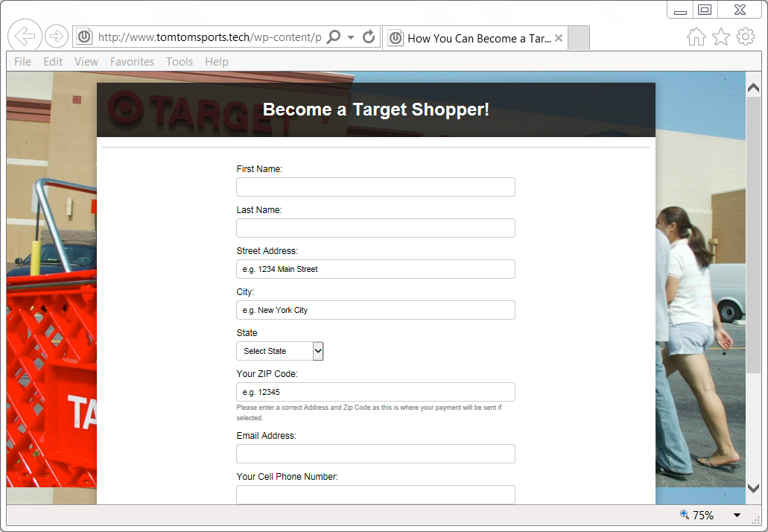This screenshot has height=532, width=768.
Task: Open the Select State dropdown
Action: point(279,351)
